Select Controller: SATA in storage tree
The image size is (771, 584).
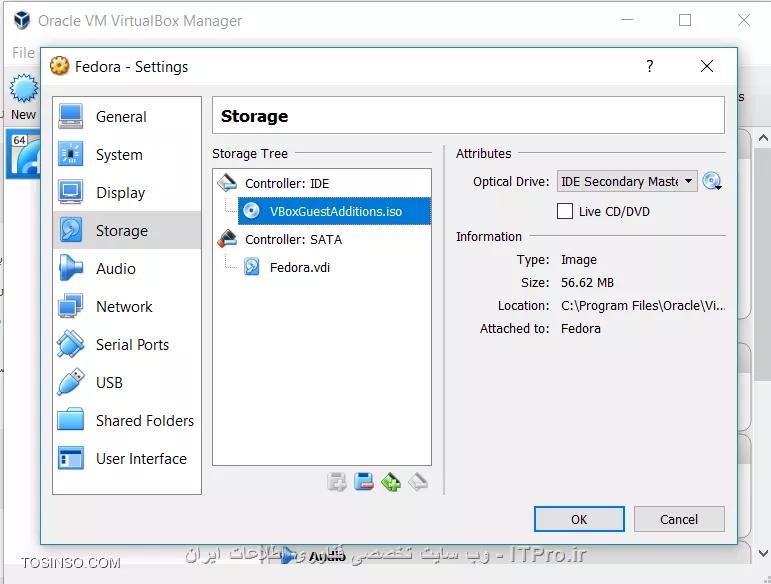(322, 239)
